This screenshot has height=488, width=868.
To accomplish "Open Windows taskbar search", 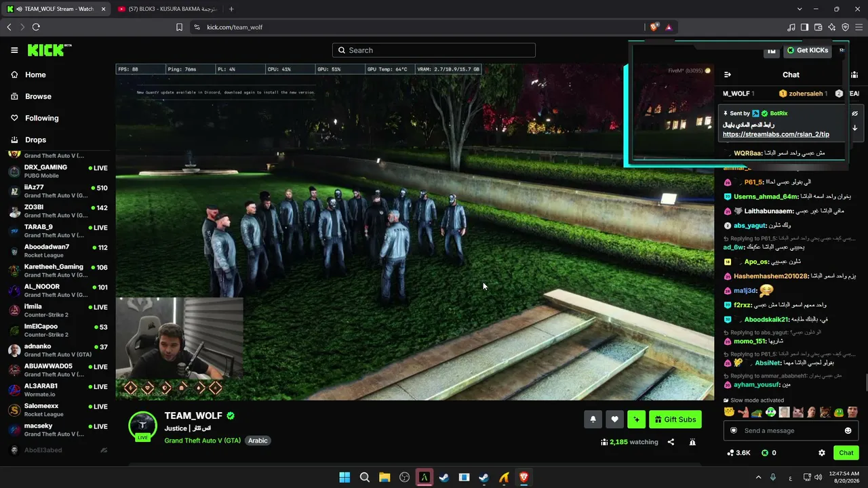I will [364, 477].
